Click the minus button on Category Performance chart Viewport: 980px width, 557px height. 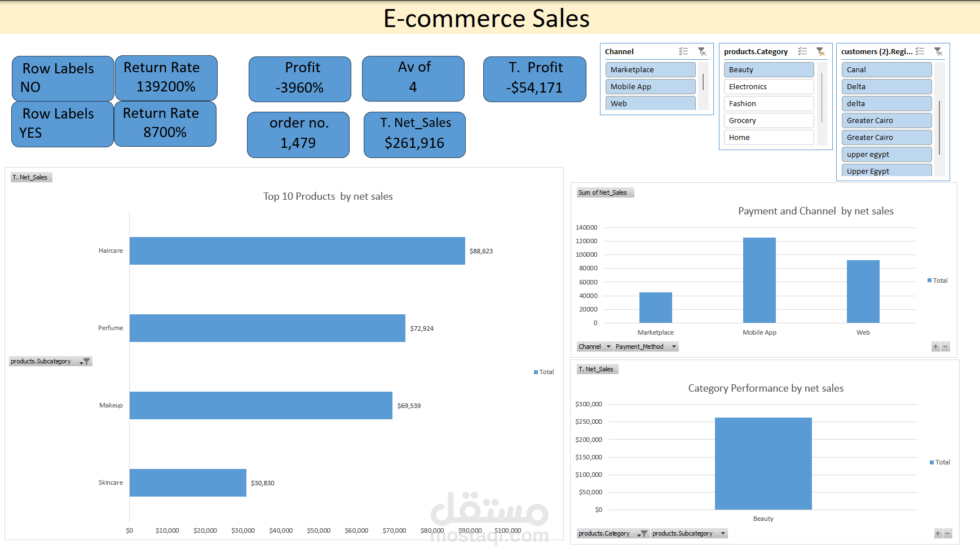(x=948, y=533)
